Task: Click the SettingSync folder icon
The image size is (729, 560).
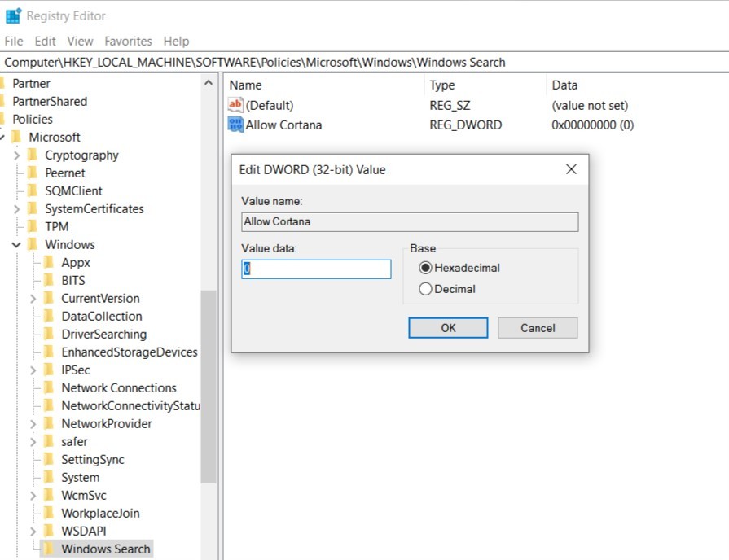Action: point(49,459)
